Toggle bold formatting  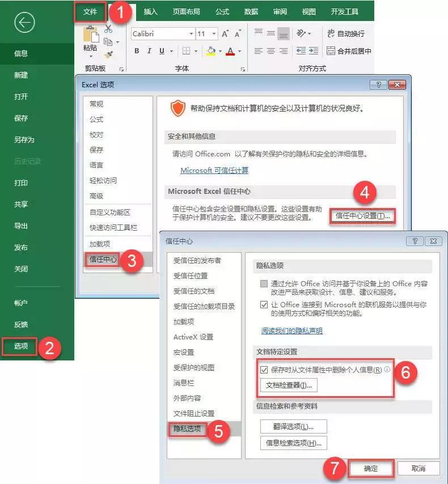pyautogui.click(x=137, y=51)
